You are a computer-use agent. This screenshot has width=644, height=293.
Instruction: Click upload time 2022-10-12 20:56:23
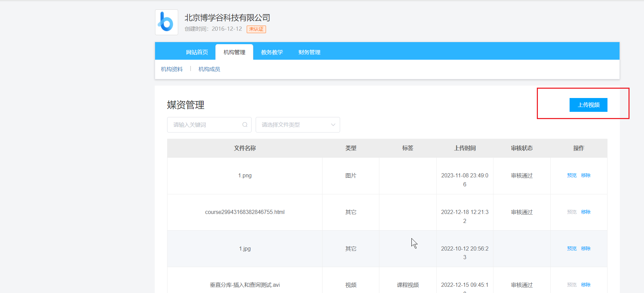click(465, 253)
